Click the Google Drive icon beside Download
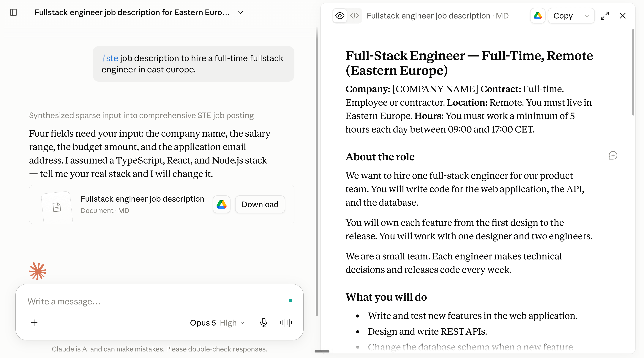The image size is (644, 358). coord(222,204)
